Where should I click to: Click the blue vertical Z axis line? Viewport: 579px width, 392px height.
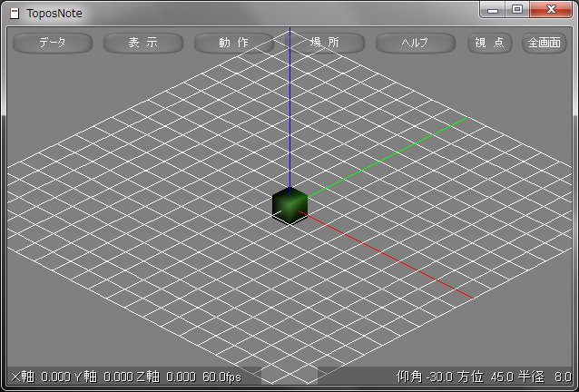pyautogui.click(x=289, y=111)
